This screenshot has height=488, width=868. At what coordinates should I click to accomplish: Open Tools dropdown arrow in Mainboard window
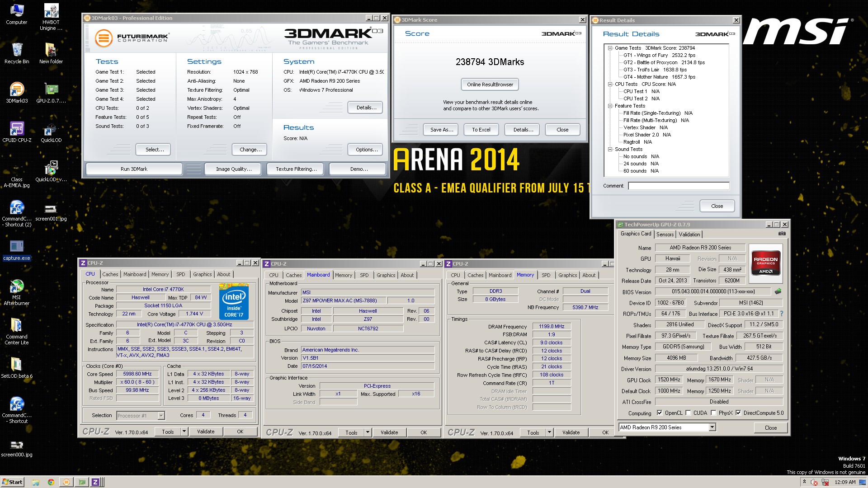(368, 432)
